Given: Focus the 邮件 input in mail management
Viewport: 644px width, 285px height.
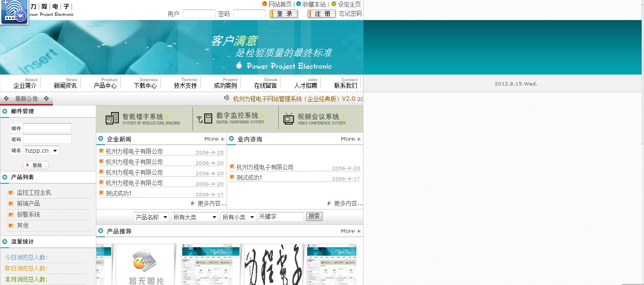Looking at the screenshot, I should point(47,128).
